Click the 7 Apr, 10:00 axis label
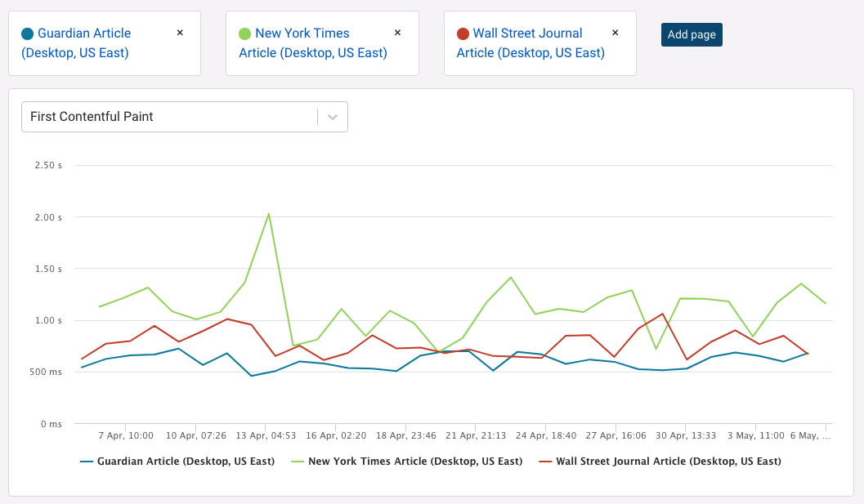 pos(126,435)
